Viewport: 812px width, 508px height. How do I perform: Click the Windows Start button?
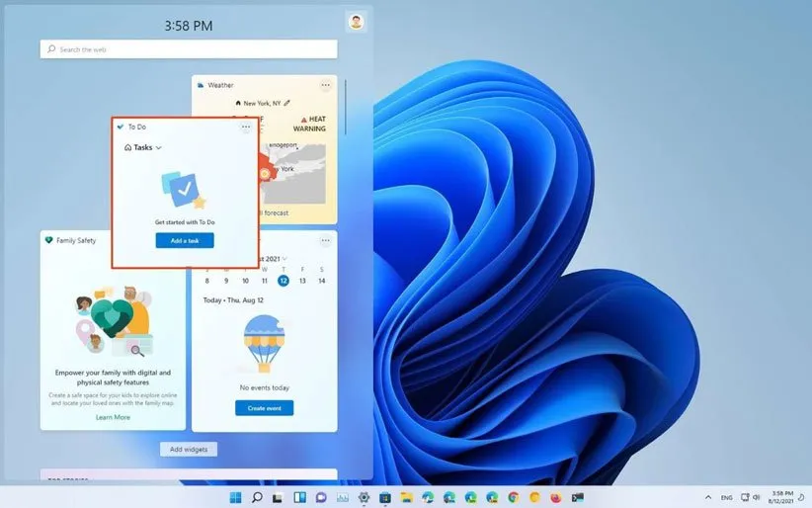tap(235, 497)
